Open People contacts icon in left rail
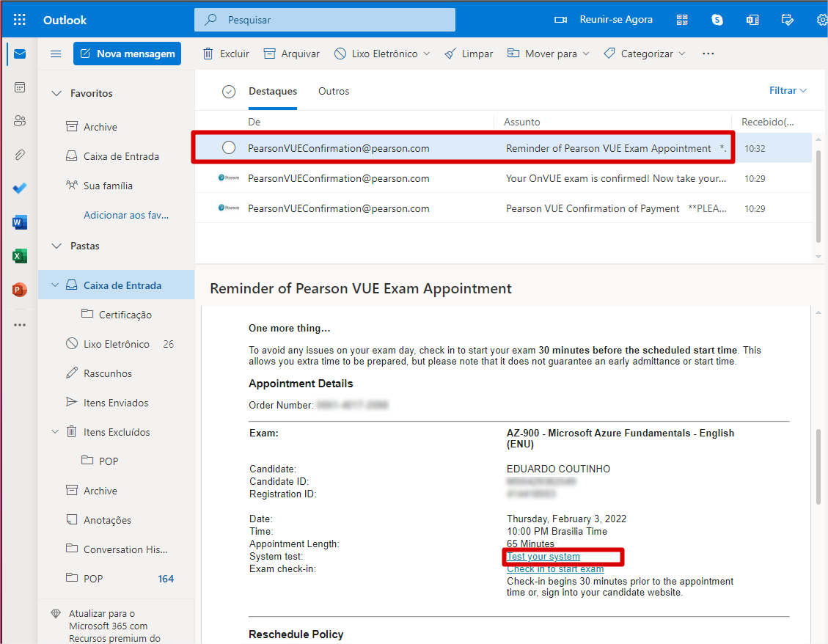 [x=20, y=121]
